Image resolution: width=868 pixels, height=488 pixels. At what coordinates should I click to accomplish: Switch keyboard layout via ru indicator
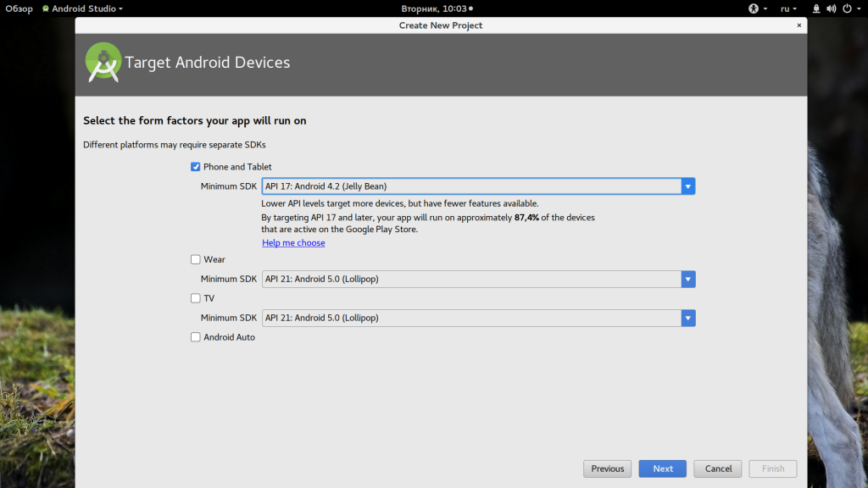point(787,8)
